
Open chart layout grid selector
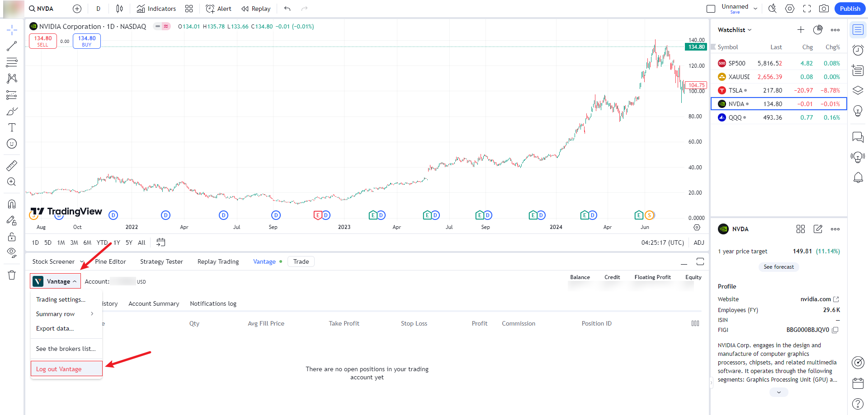click(x=189, y=9)
